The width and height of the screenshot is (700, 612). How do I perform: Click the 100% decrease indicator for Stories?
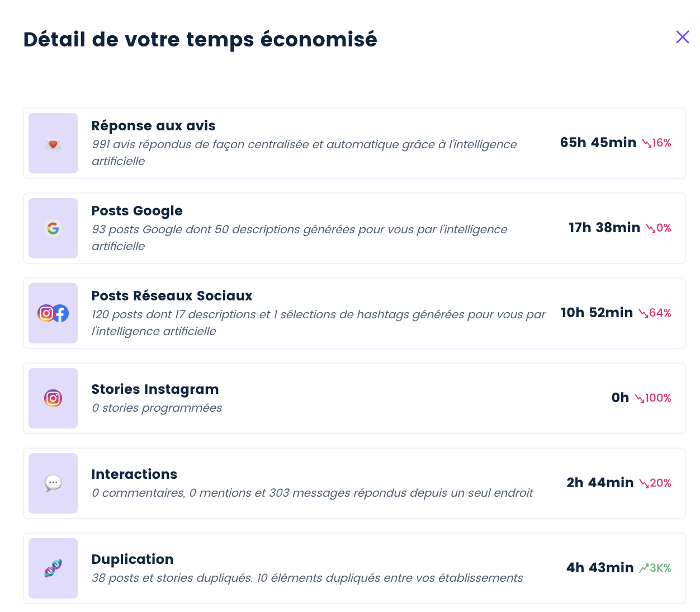(x=653, y=398)
